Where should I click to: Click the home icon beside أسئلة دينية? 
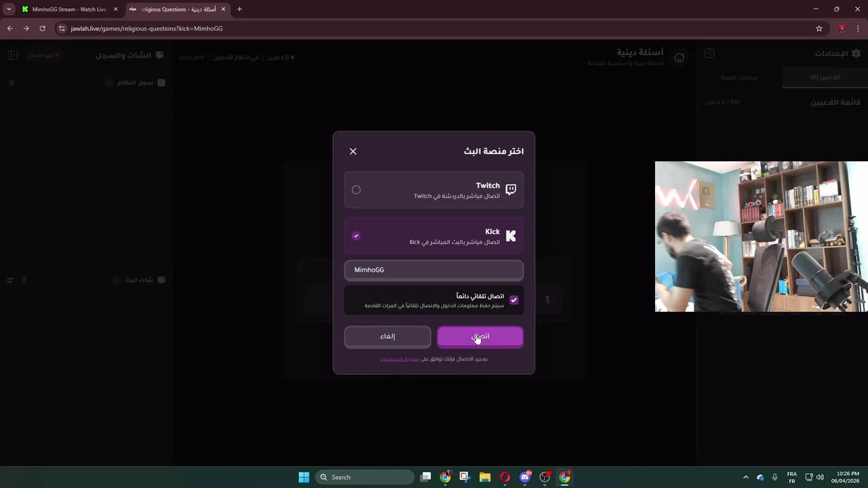679,58
